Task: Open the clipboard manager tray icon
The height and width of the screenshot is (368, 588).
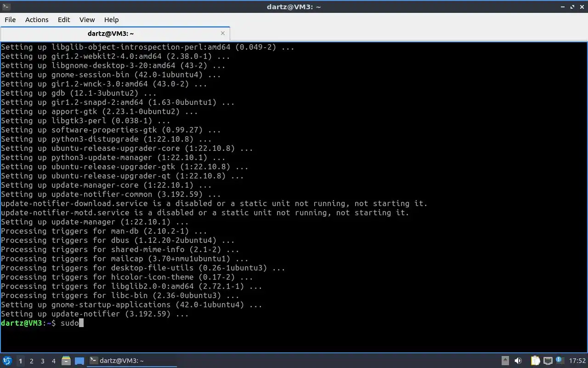Action: tap(535, 361)
